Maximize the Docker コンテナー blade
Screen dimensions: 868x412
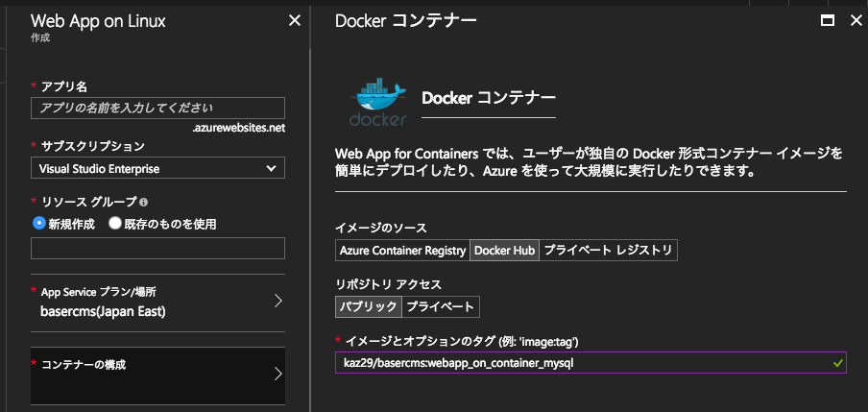point(828,21)
